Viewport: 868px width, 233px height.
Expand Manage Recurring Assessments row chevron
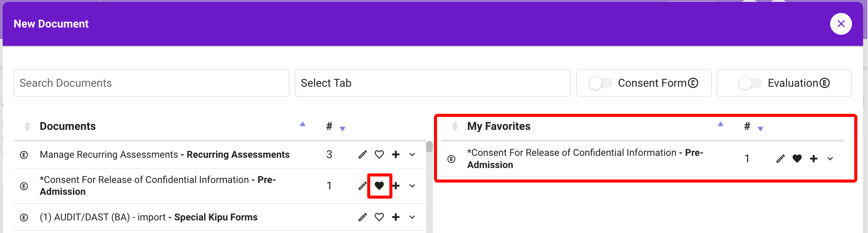pos(412,154)
